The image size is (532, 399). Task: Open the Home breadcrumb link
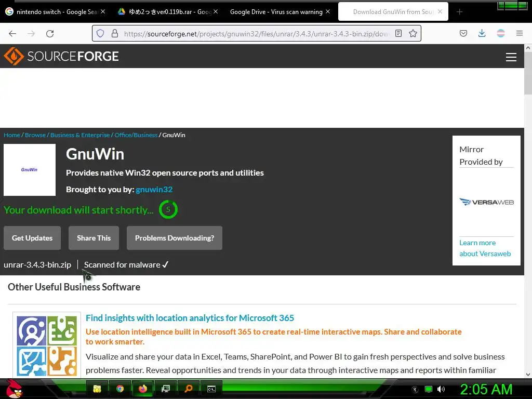12,135
